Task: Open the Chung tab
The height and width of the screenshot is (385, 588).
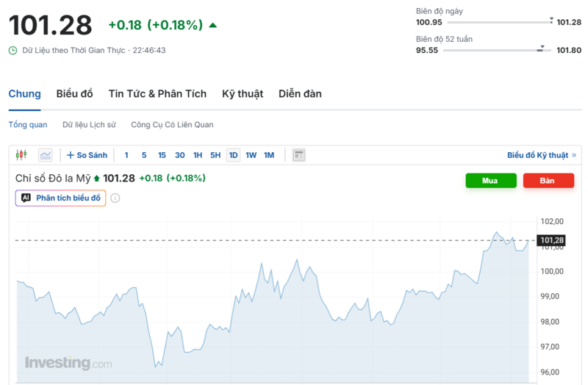Action: tap(25, 94)
